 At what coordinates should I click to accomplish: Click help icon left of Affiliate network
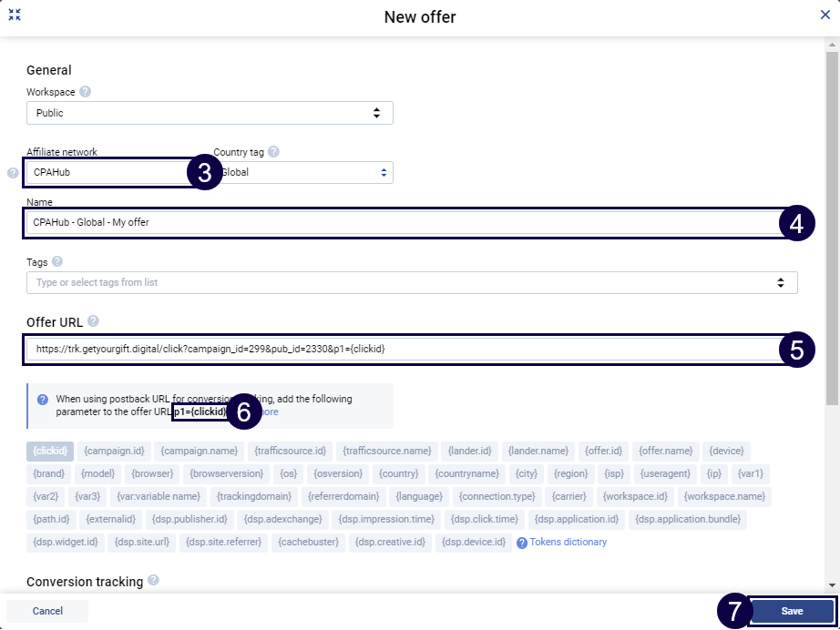[13, 172]
